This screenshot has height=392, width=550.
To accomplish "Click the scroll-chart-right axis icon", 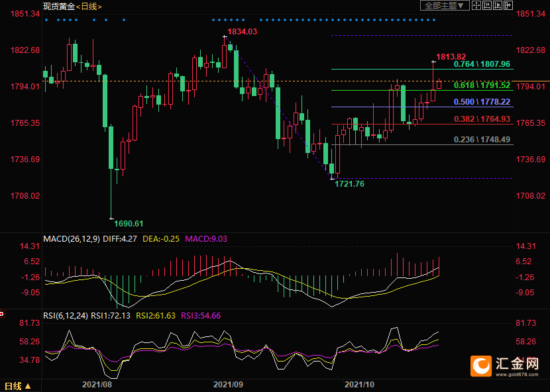I will coord(498,5).
